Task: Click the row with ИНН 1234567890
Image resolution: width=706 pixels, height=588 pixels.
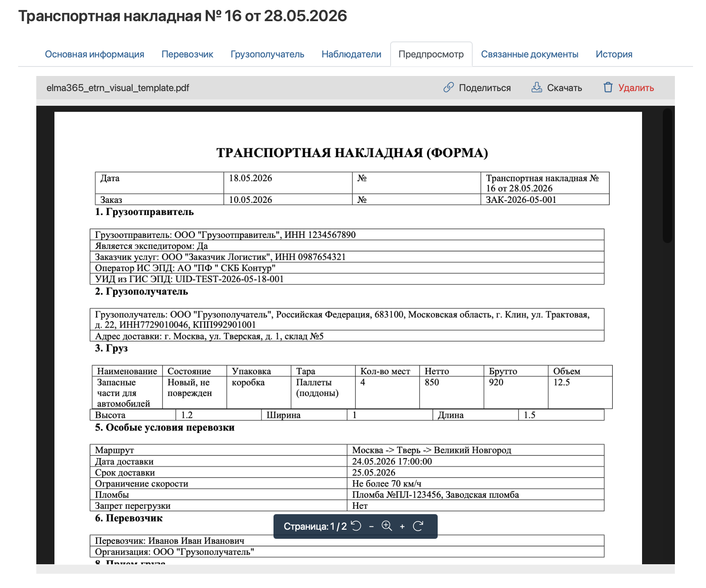Action: click(347, 234)
